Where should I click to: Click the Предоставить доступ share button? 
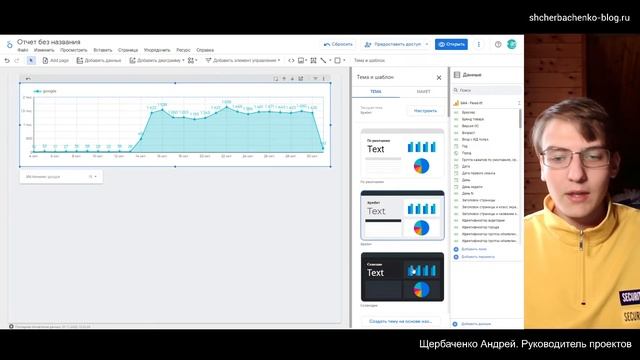point(392,44)
